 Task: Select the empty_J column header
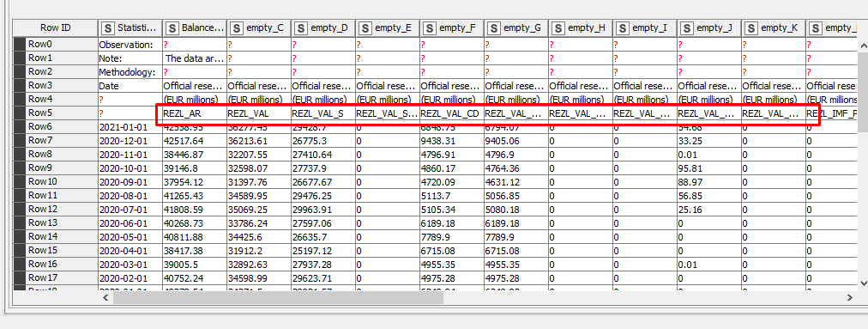(709, 27)
